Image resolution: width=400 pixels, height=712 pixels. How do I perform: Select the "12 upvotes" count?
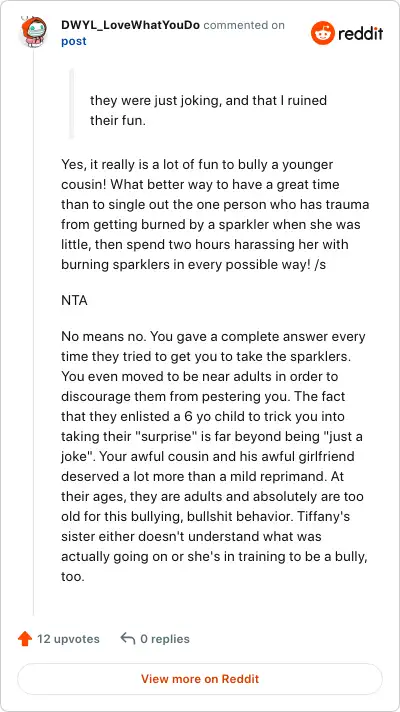(x=68, y=639)
